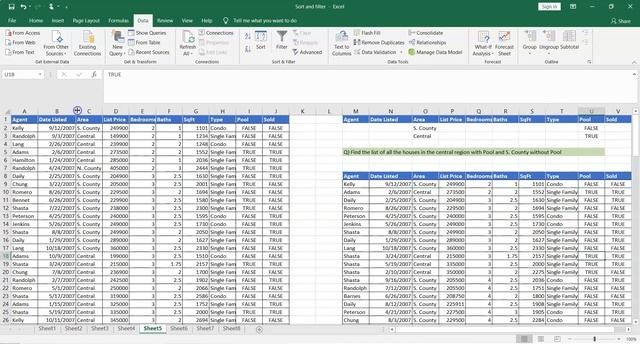Switch to Page Layout view in status bar
The width and height of the screenshot is (640, 360).
tap(541, 339)
